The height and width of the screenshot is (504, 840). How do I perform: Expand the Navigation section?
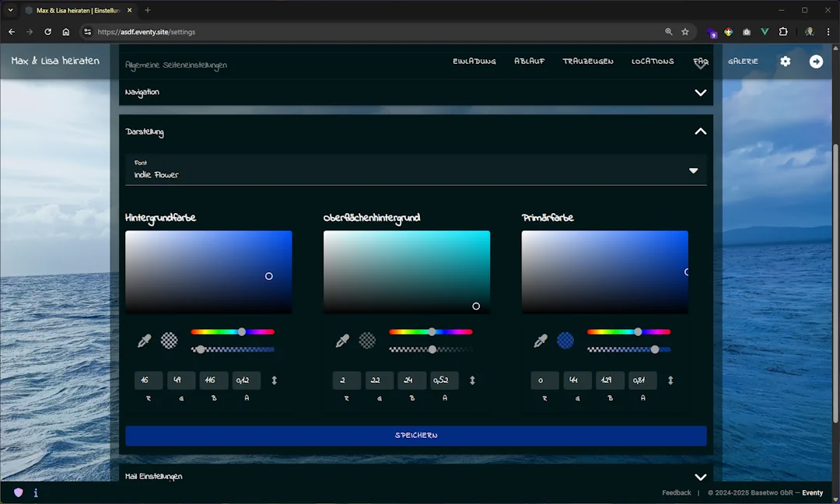(700, 93)
